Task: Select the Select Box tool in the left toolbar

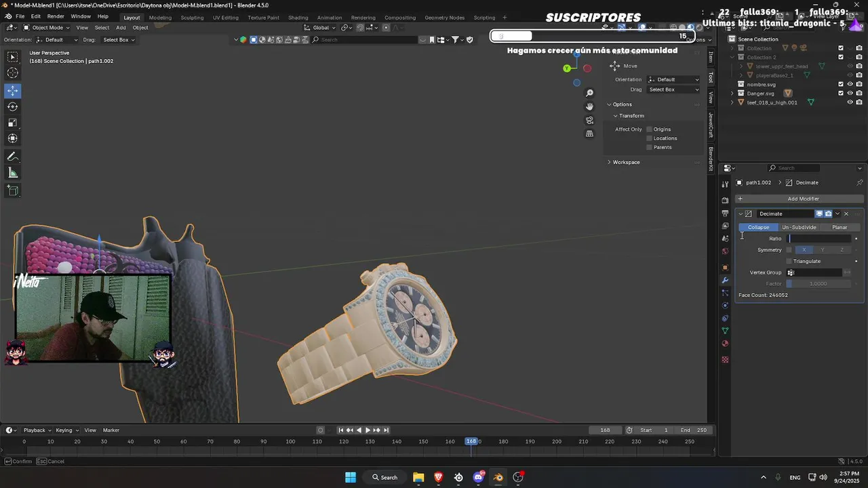Action: [x=13, y=57]
